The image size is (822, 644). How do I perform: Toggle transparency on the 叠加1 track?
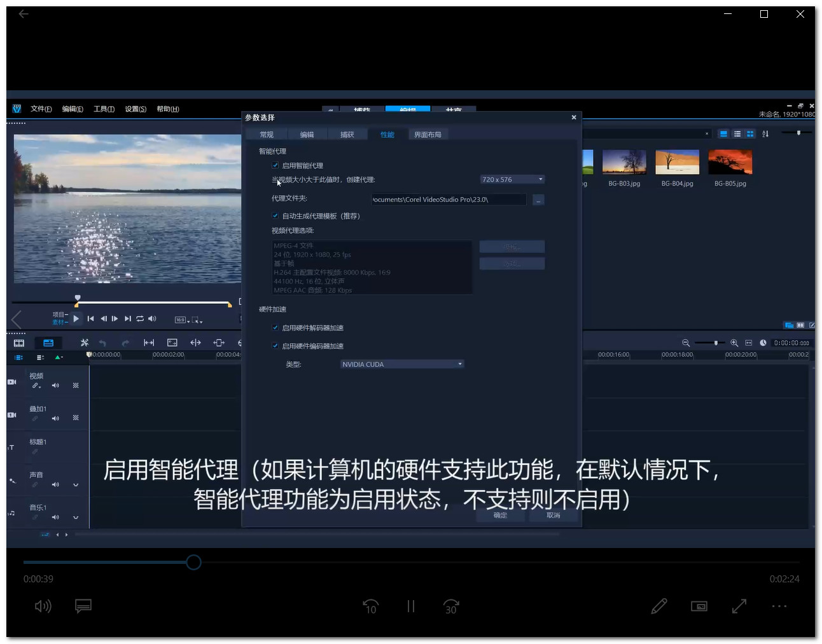coord(76,418)
